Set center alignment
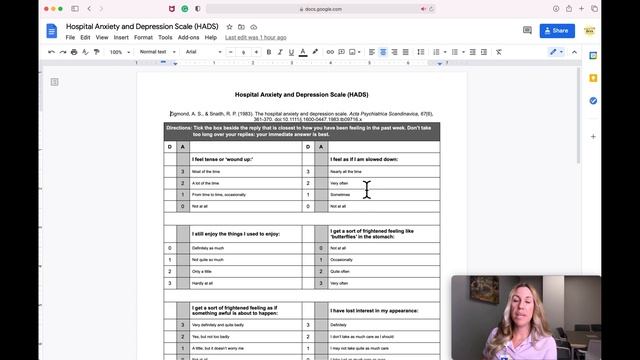640x360 pixels. point(383,52)
